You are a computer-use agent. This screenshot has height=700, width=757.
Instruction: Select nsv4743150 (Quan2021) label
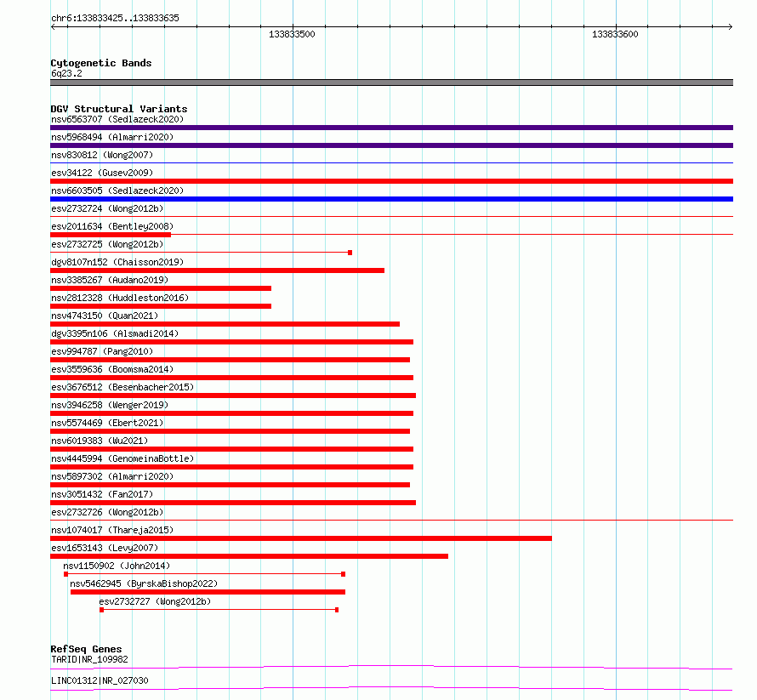coord(105,316)
